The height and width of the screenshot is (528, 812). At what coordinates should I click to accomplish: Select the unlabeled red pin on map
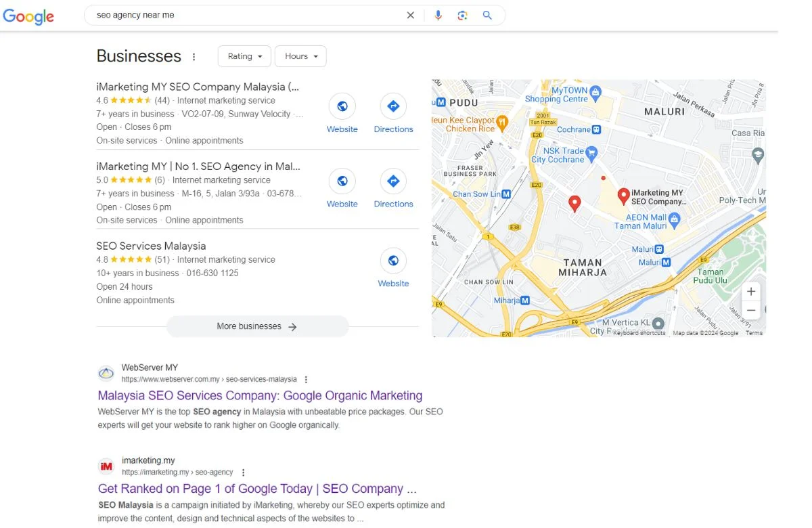click(x=574, y=203)
